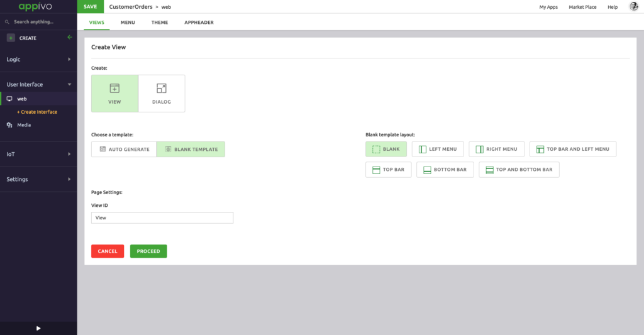Click web in the breadcrumb
644x335 pixels.
pyautogui.click(x=166, y=7)
